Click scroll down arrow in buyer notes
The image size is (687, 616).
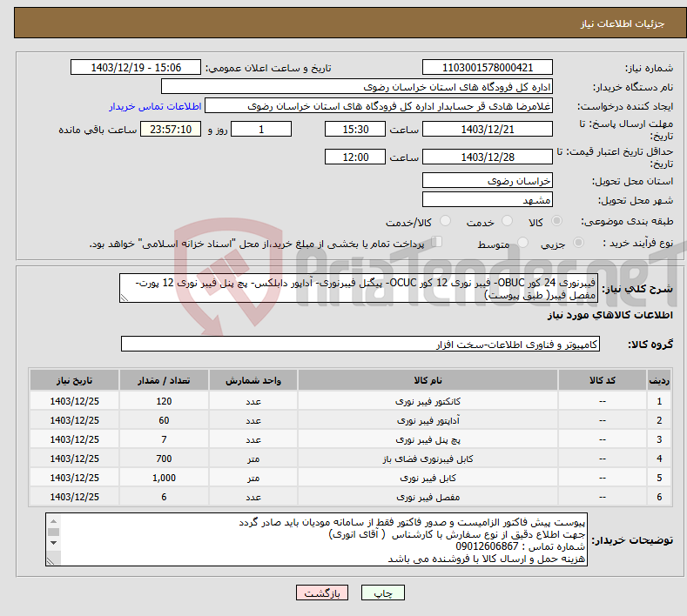pos(53,543)
